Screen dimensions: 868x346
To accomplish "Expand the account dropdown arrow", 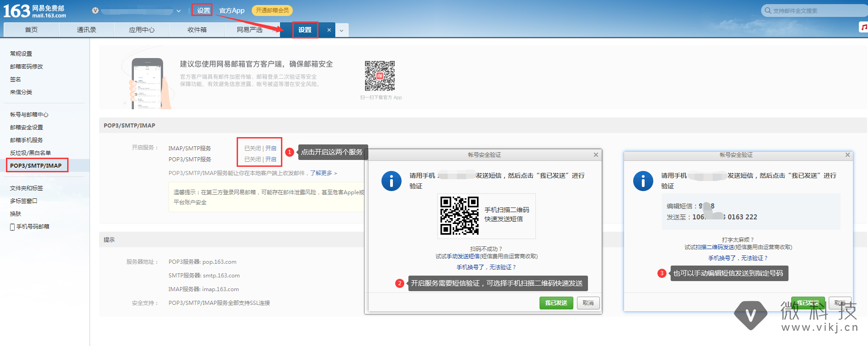I will (x=179, y=11).
